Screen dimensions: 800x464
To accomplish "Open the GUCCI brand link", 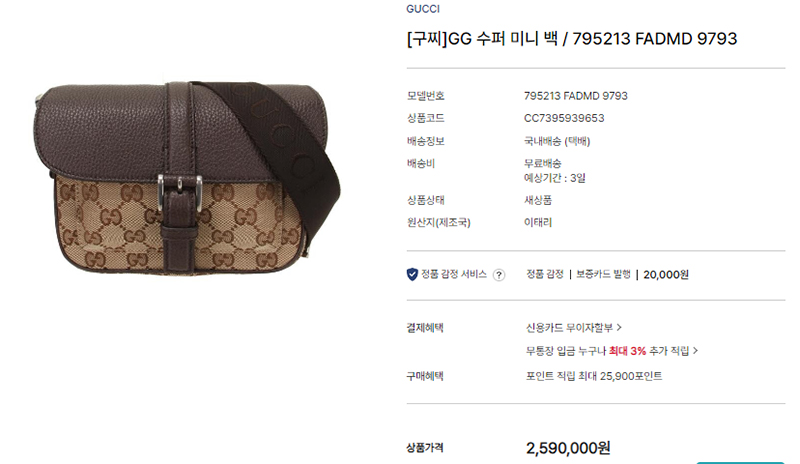I will click(x=423, y=9).
